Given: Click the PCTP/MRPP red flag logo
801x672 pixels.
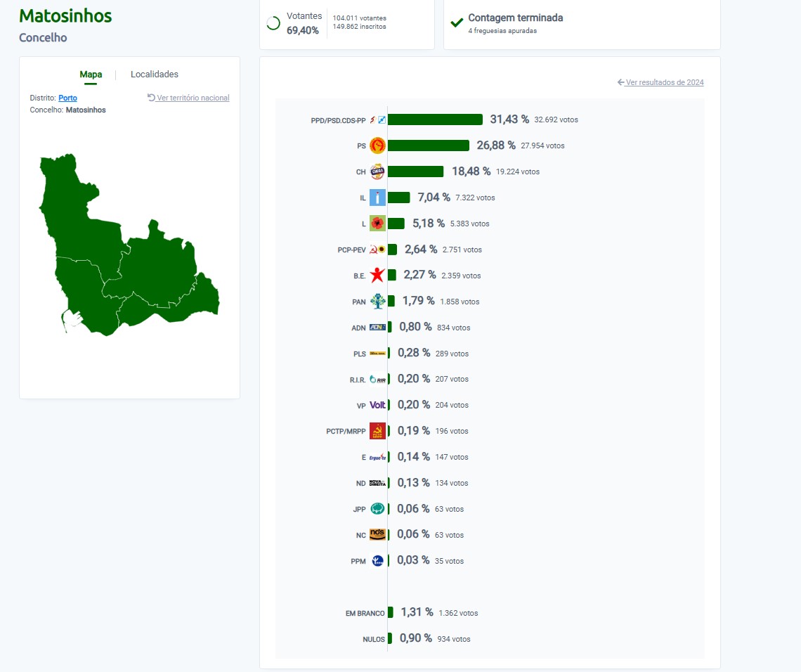Looking at the screenshot, I should pyautogui.click(x=377, y=431).
